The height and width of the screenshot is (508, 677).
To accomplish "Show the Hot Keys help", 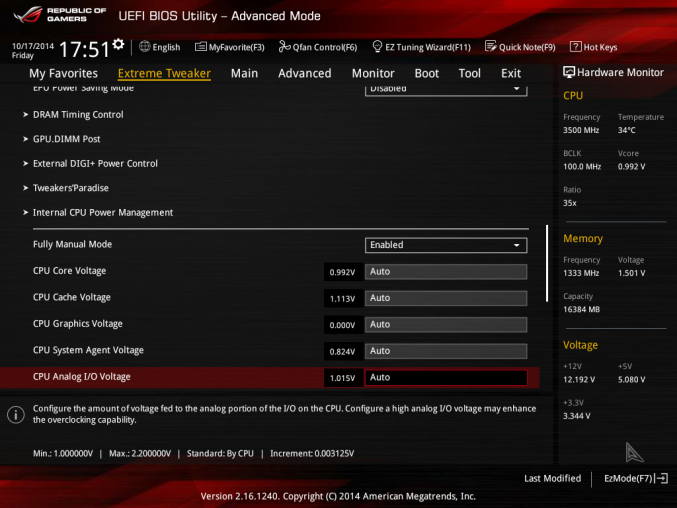I will 594,47.
